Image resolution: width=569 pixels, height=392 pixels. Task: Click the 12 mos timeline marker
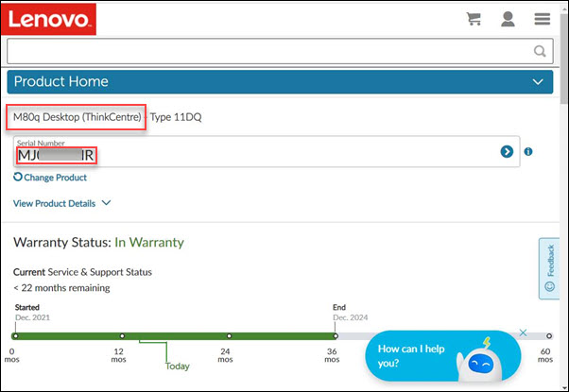pyautogui.click(x=122, y=335)
